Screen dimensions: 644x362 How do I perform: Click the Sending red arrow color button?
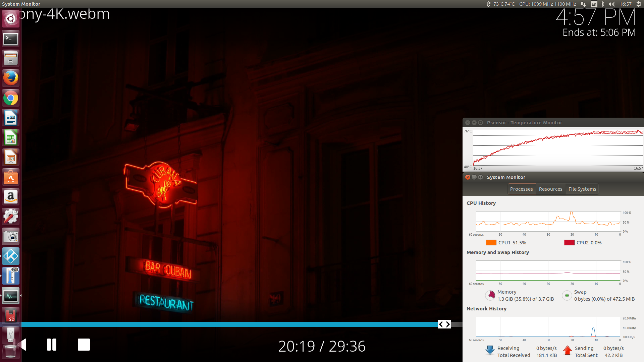[567, 350]
